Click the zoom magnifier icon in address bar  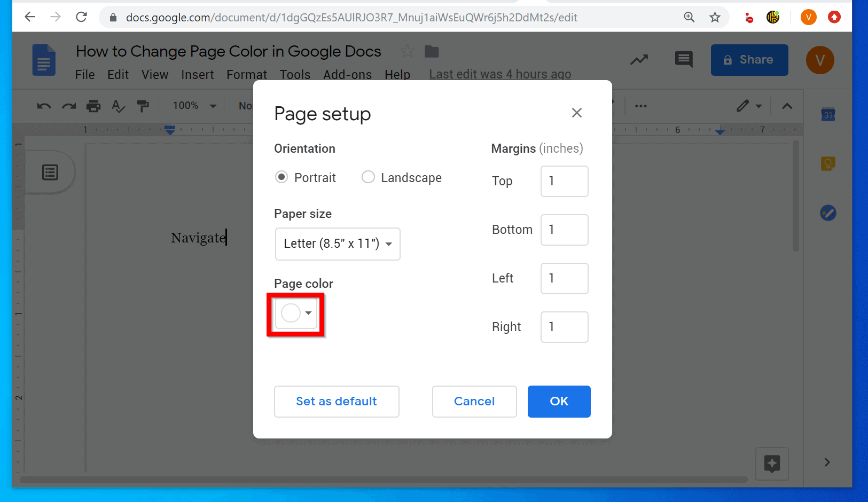pos(689,17)
